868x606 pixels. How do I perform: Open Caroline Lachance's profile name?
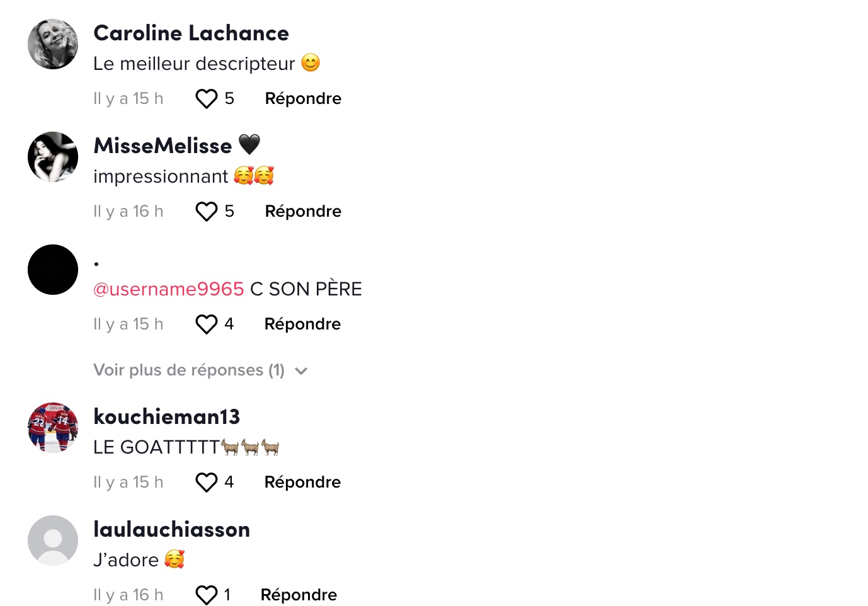click(191, 33)
